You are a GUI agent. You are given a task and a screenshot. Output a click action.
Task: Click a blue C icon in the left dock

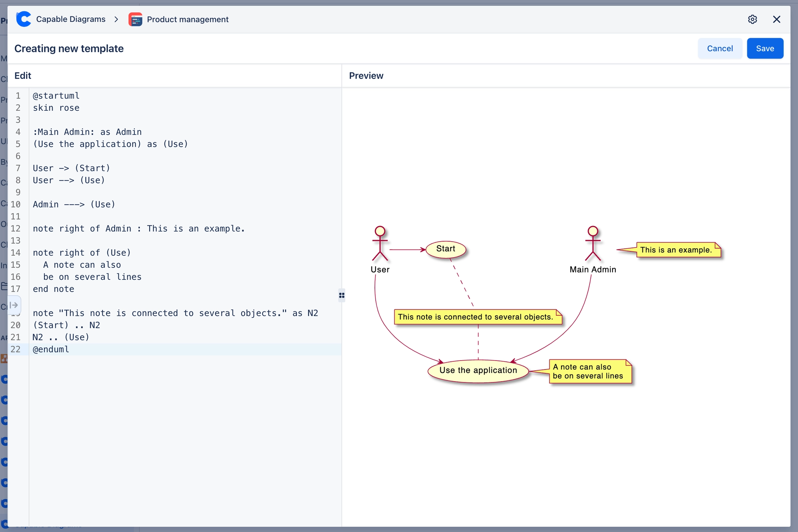point(4,379)
